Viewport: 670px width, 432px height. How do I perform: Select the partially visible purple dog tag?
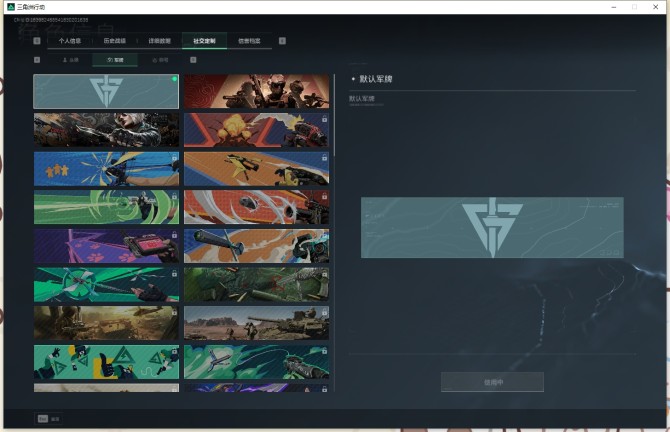tap(257, 388)
